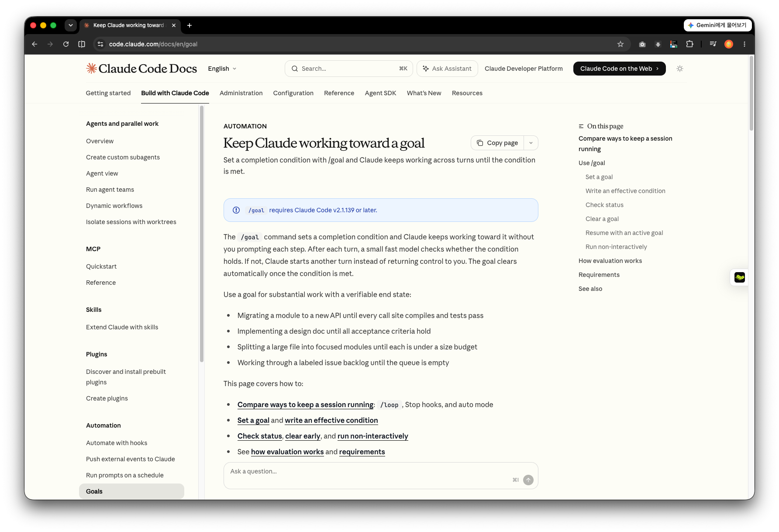Viewport: 779px width, 532px height.
Task: Select Build with Claude Code tab
Action: click(x=175, y=93)
